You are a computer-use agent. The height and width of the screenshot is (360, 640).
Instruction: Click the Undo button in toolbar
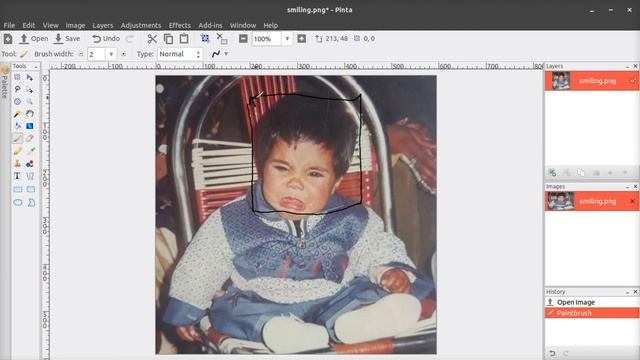[106, 39]
